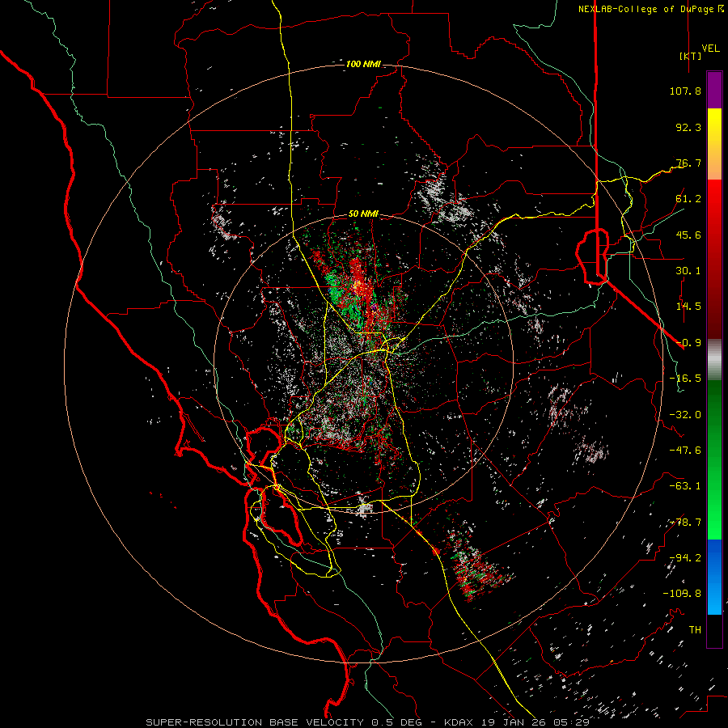Click the -63.1 legend value
728x728 pixels.
click(x=685, y=486)
